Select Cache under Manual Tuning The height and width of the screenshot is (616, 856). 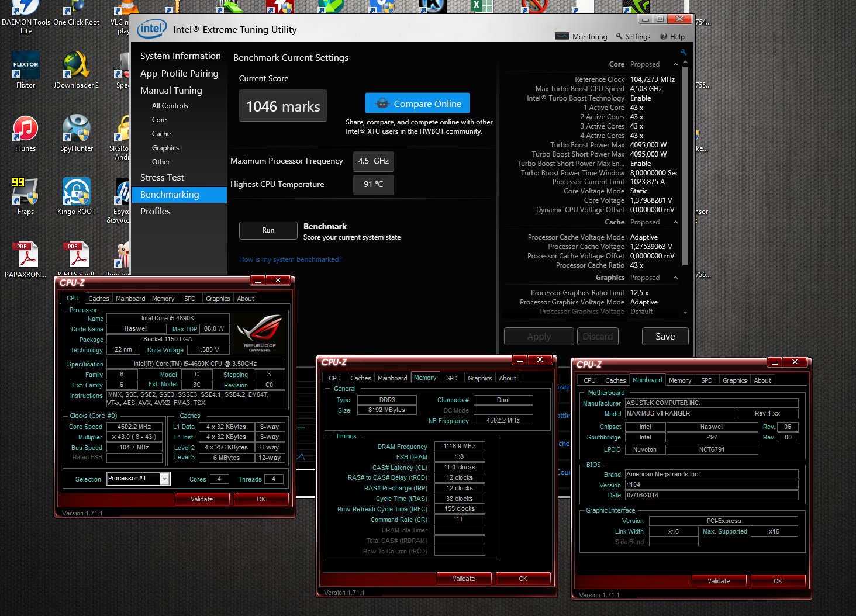coord(161,134)
